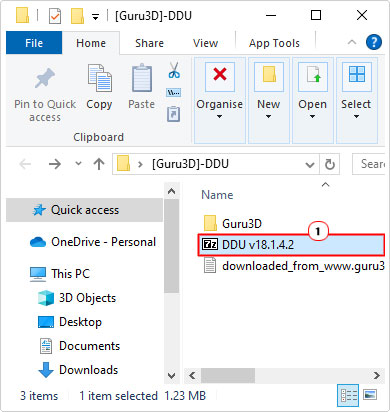The width and height of the screenshot is (390, 412).
Task: Click the Properties quick access toolbar icon
Action: point(55,16)
